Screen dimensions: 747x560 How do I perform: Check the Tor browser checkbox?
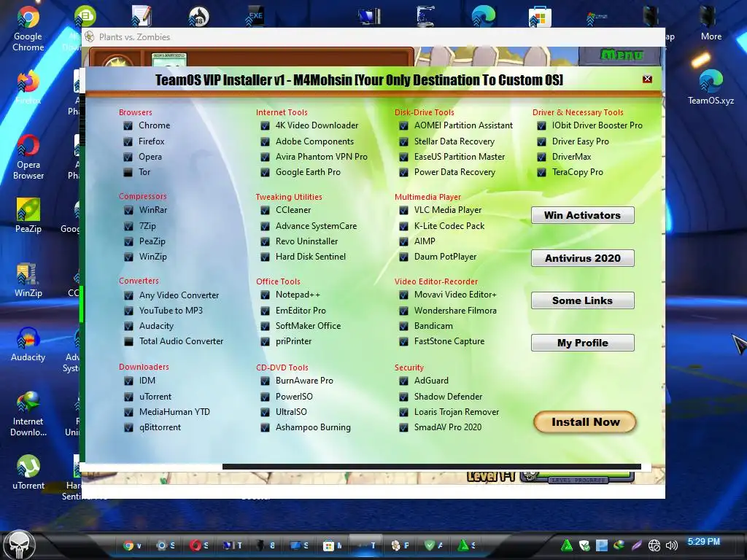[128, 172]
